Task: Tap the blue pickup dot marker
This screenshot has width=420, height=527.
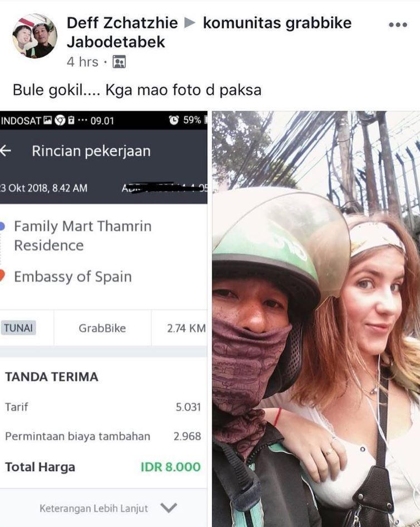Action: click(2, 226)
